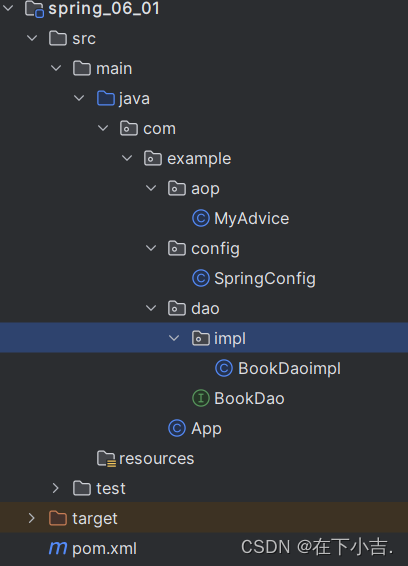Viewport: 408px width, 566px height.
Task: Collapse the aop package chevron
Action: click(151, 188)
